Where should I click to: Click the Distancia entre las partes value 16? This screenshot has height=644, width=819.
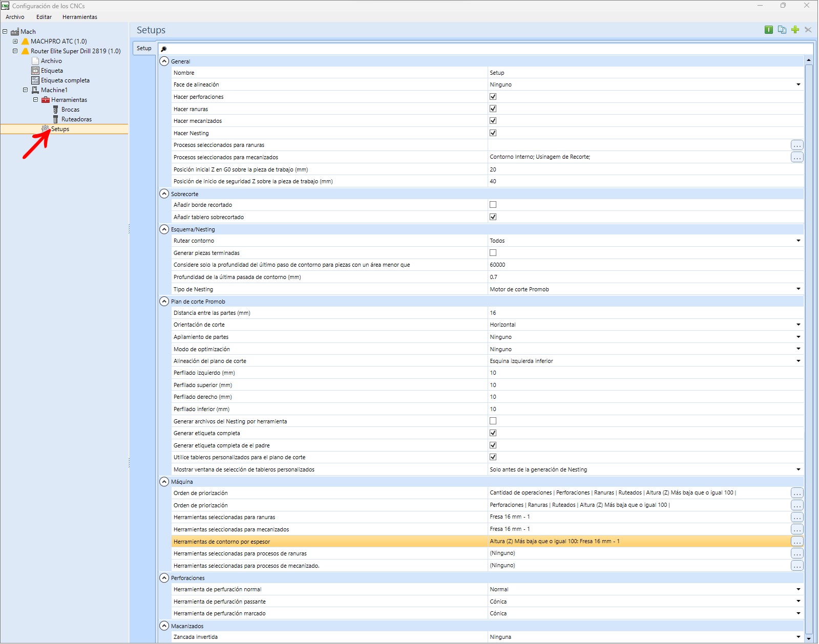click(x=645, y=313)
